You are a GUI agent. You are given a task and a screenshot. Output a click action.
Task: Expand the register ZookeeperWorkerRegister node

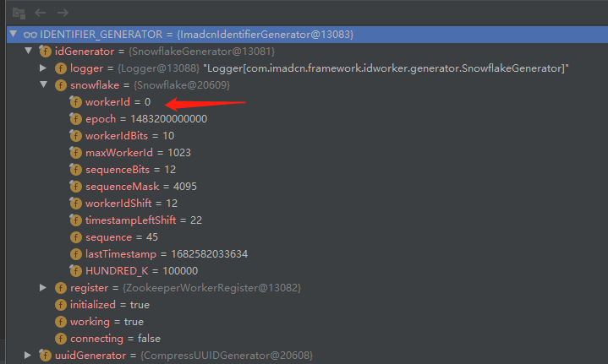coord(44,288)
